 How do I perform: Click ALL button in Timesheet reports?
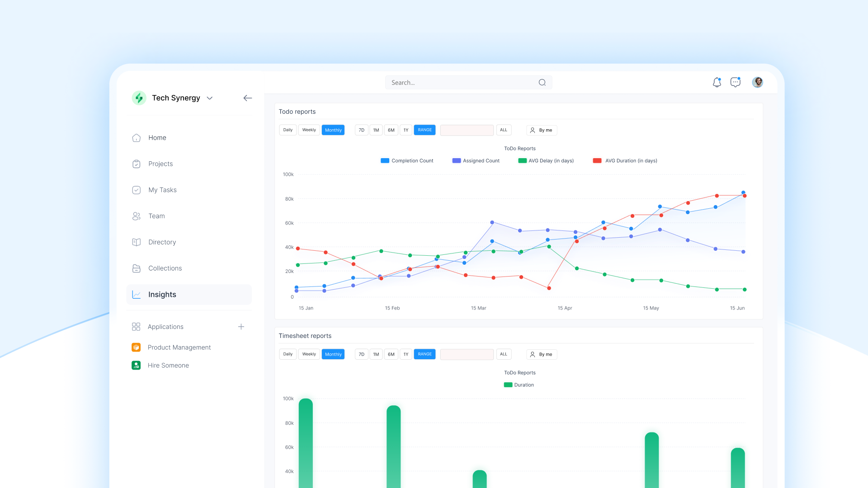[x=503, y=354]
